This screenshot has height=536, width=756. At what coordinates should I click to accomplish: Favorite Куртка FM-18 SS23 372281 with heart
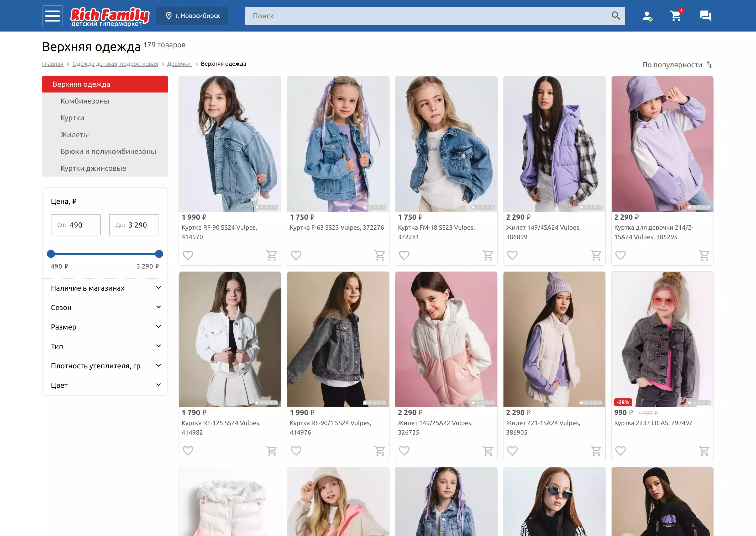click(404, 255)
